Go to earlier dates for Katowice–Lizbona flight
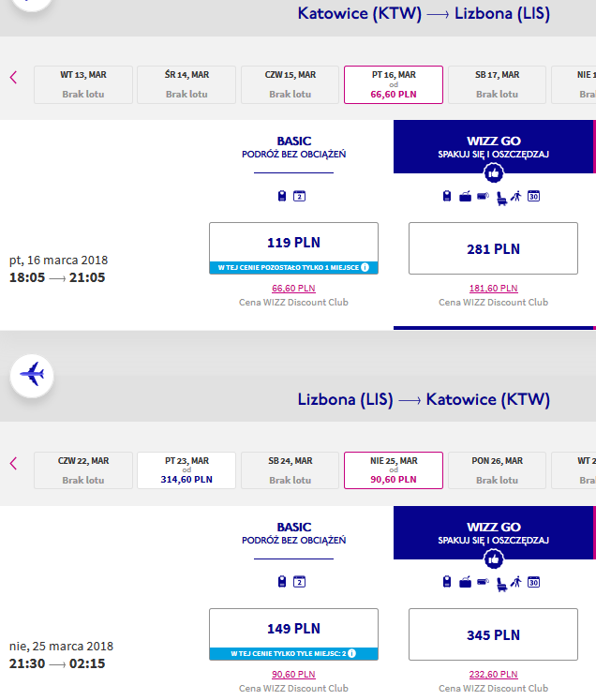 pyautogui.click(x=13, y=77)
